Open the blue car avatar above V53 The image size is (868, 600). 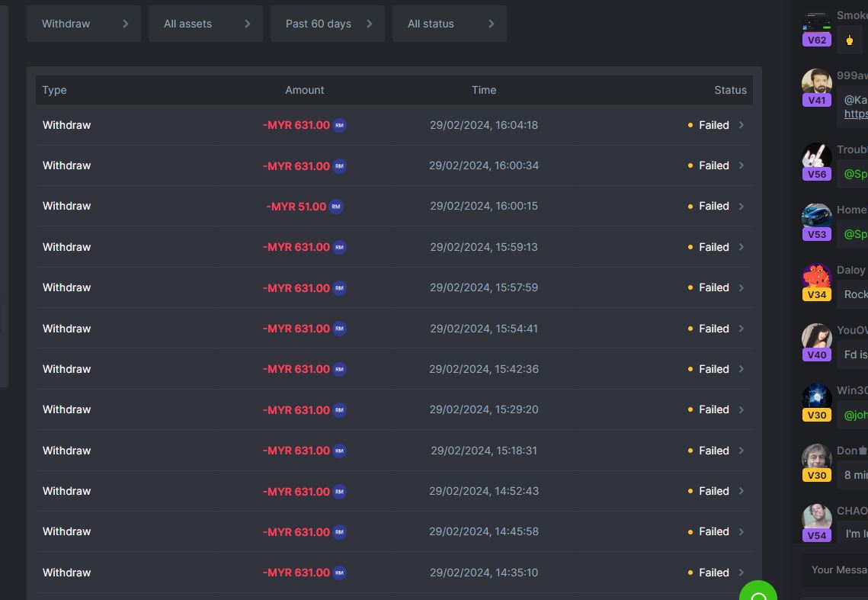point(816,214)
